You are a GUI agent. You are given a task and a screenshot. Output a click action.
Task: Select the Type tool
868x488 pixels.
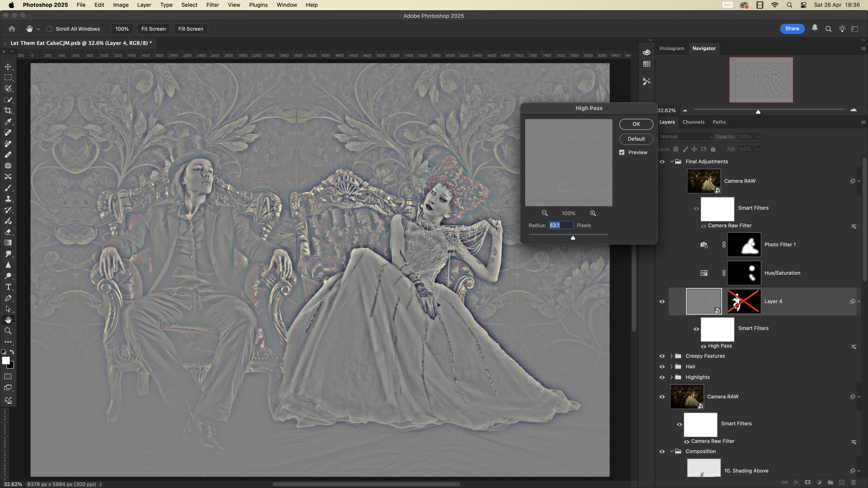pyautogui.click(x=8, y=287)
